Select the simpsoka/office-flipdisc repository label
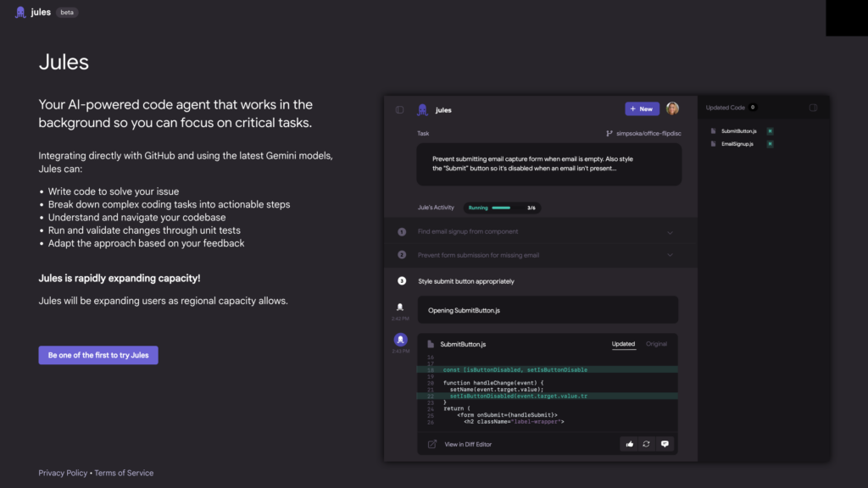 (x=648, y=133)
